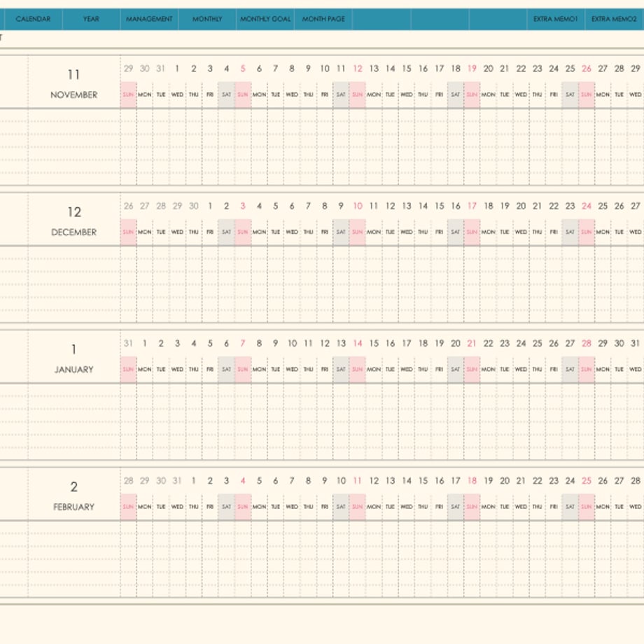Open the MONTHLY GOAL tab

coord(265,19)
